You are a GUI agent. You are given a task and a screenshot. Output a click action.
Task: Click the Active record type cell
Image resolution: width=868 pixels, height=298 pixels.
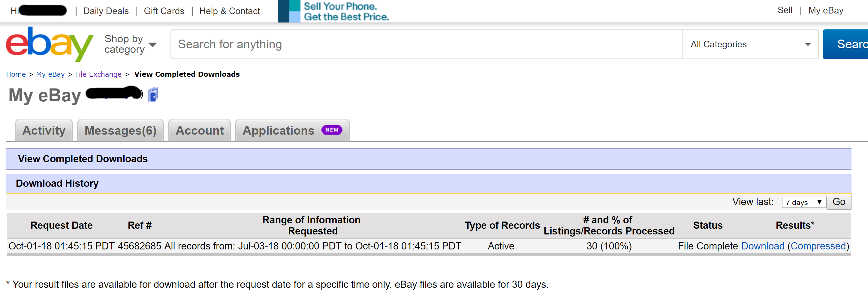pos(501,246)
